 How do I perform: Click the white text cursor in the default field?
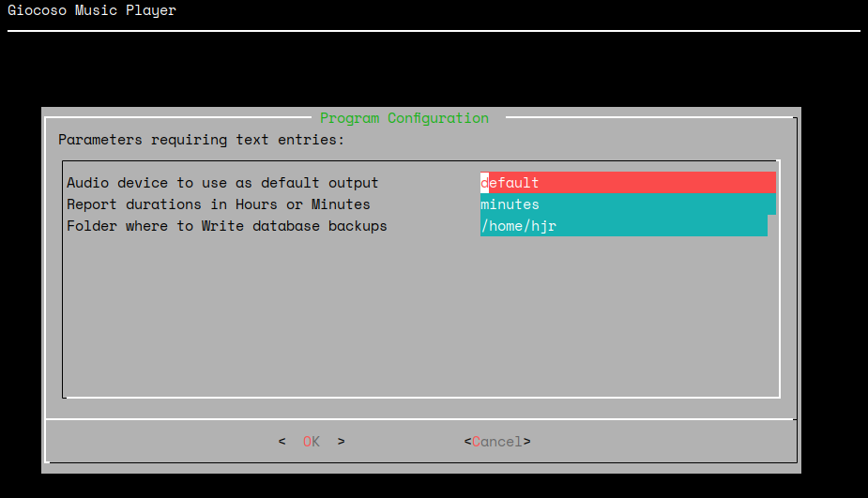484,183
